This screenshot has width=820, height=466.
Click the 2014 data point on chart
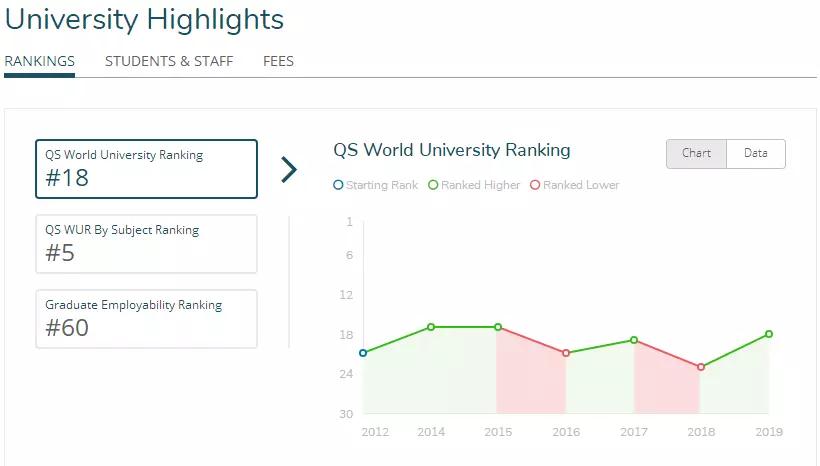coord(431,327)
